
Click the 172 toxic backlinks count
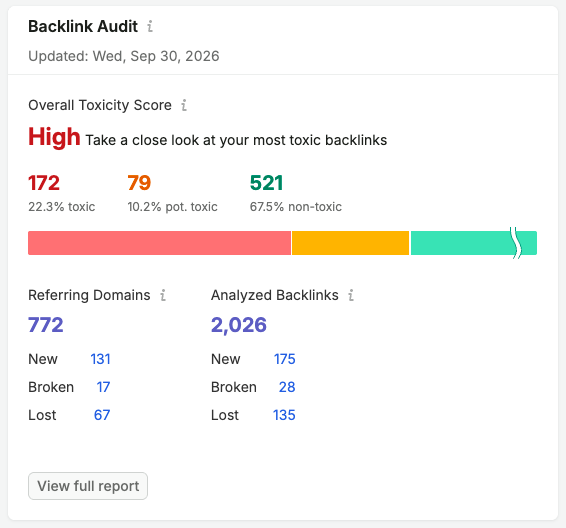[x=44, y=183]
